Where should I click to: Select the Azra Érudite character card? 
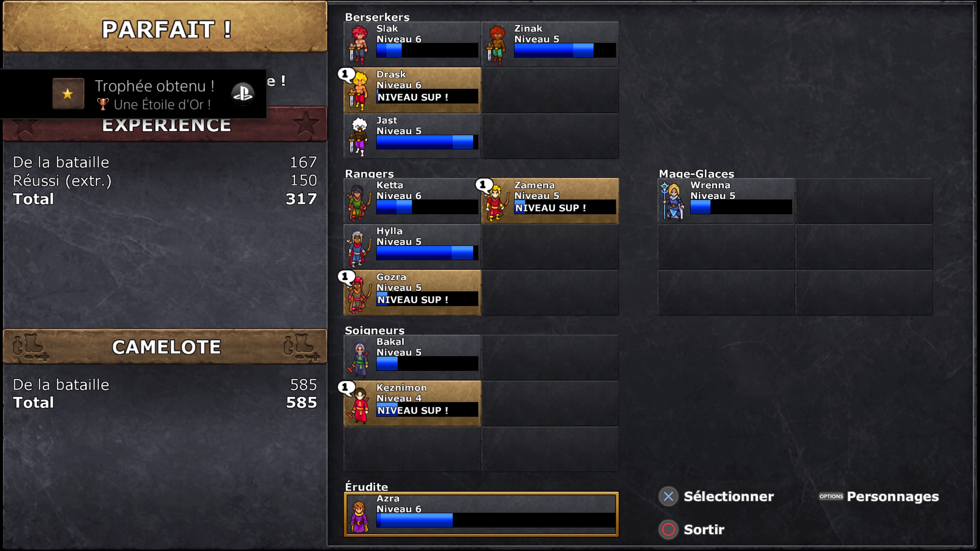481,514
